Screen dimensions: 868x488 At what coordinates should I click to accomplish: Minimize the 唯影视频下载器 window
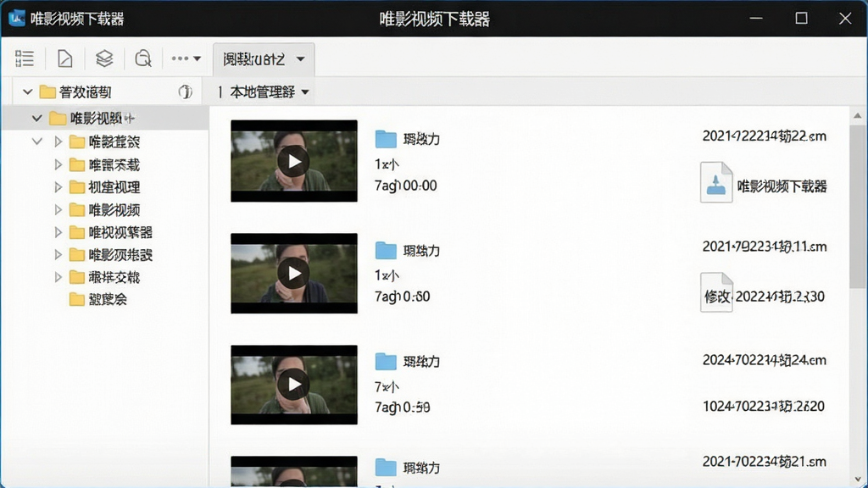(x=756, y=19)
